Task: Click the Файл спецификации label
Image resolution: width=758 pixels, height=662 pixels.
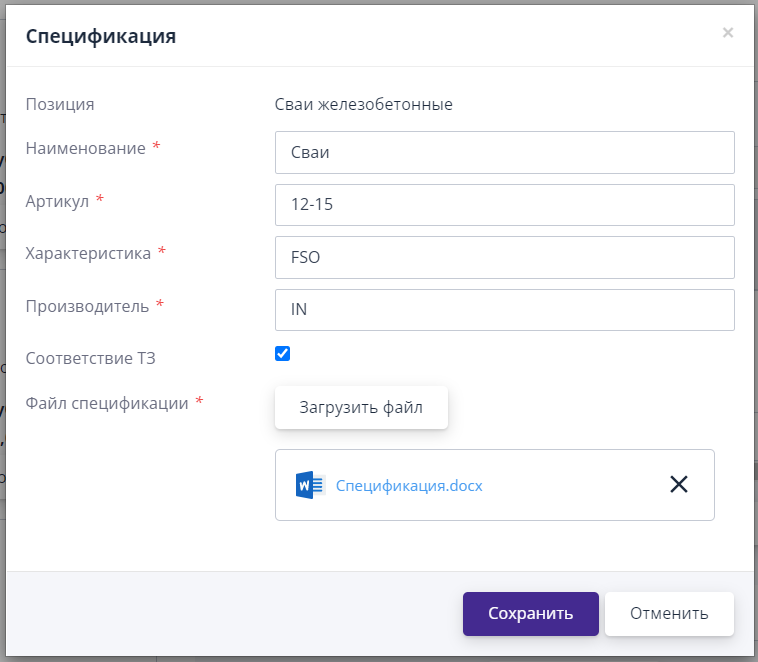Action: (x=106, y=403)
